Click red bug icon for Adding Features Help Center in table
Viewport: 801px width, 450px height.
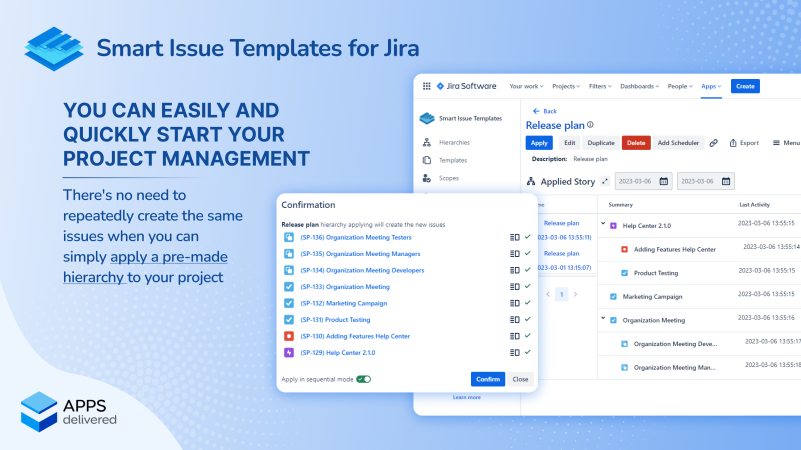pos(624,249)
